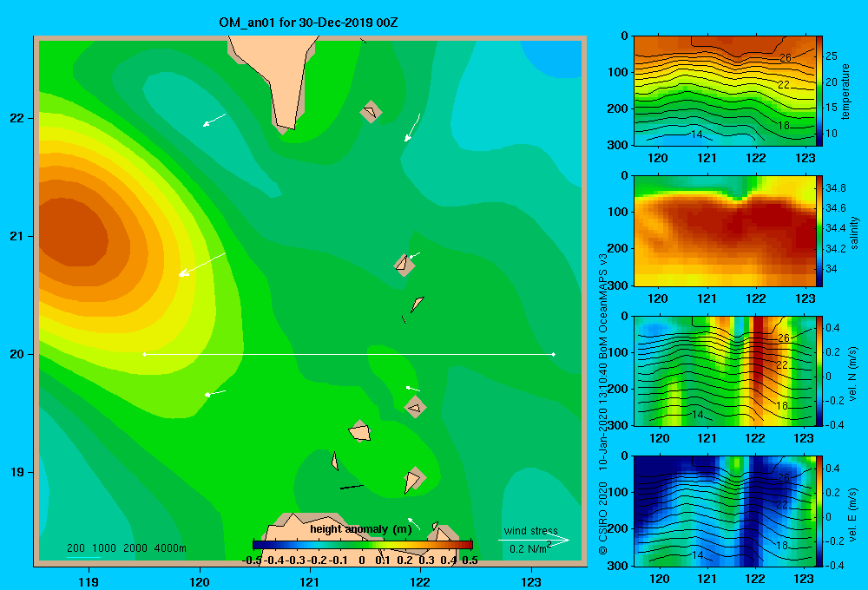Click the island just below 22N near 121.5E
This screenshot has width=868, height=590.
pos(371,112)
